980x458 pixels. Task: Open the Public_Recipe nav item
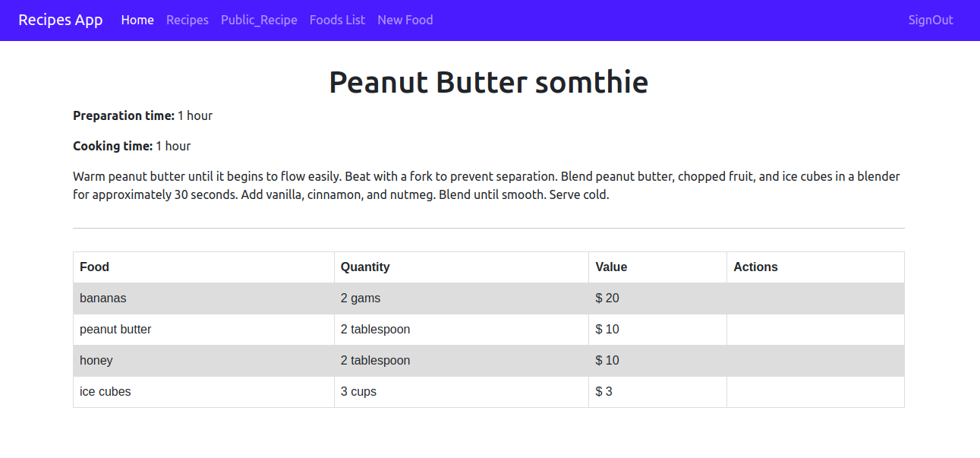coord(259,21)
